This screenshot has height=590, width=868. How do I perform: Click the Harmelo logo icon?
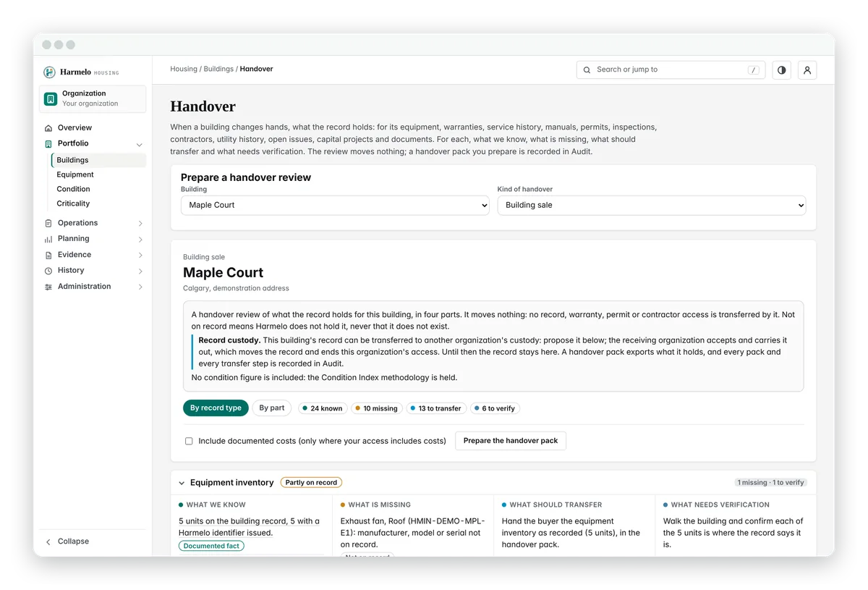click(49, 72)
